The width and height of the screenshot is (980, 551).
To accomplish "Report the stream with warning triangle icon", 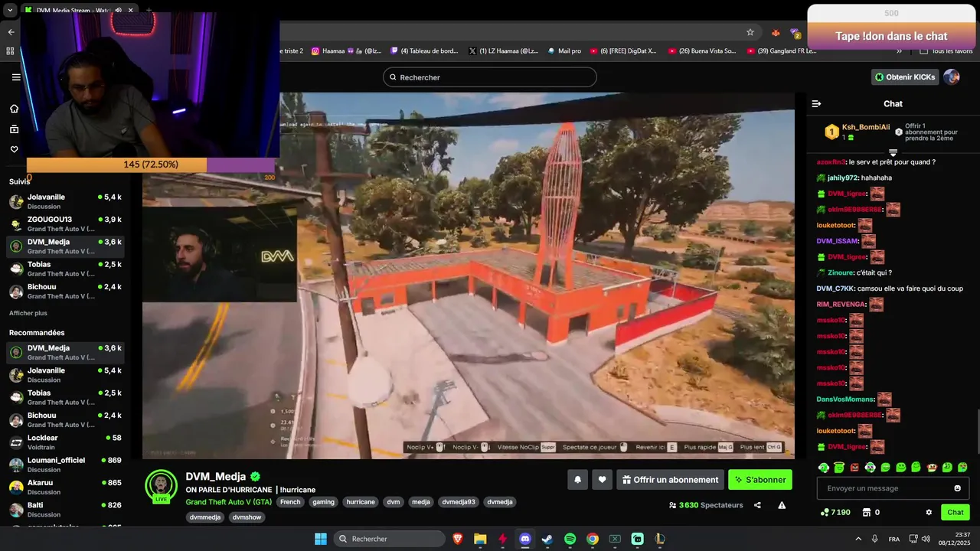I will click(782, 505).
